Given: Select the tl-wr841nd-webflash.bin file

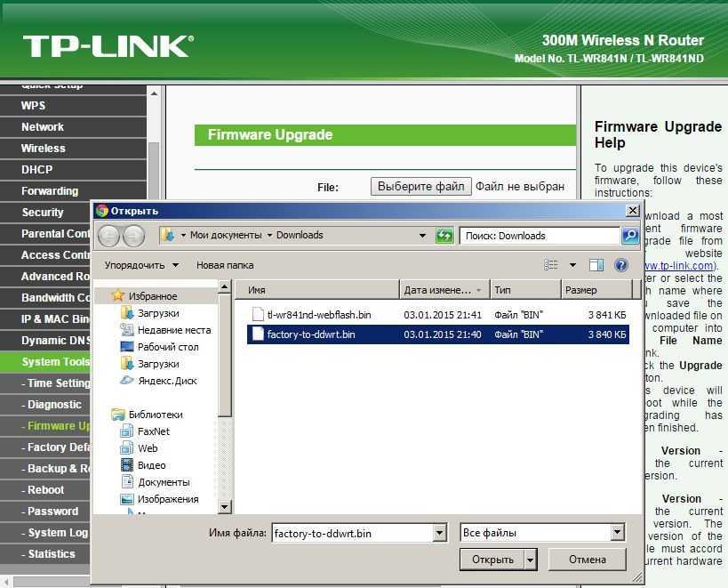Looking at the screenshot, I should tap(319, 315).
